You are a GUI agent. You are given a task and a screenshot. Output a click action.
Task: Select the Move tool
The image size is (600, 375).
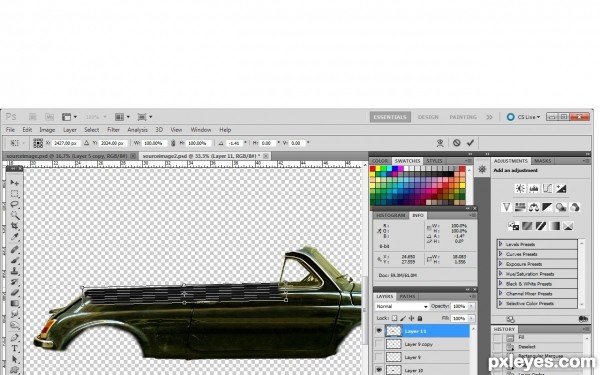click(x=15, y=183)
